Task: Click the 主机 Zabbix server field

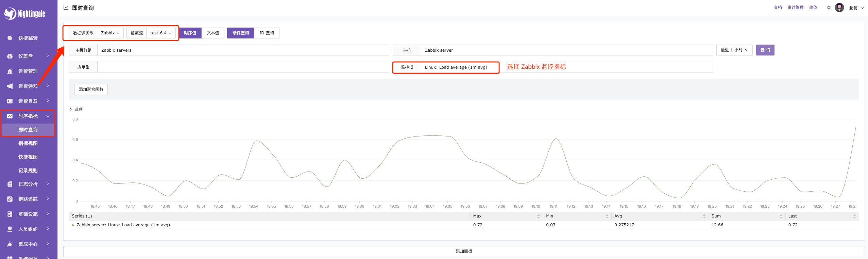Action: (567, 50)
